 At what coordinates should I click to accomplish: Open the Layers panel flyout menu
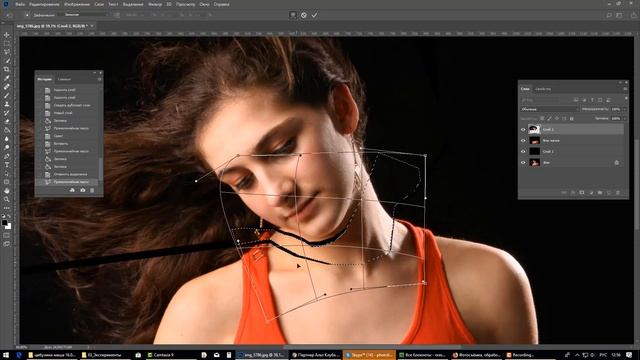pos(625,89)
